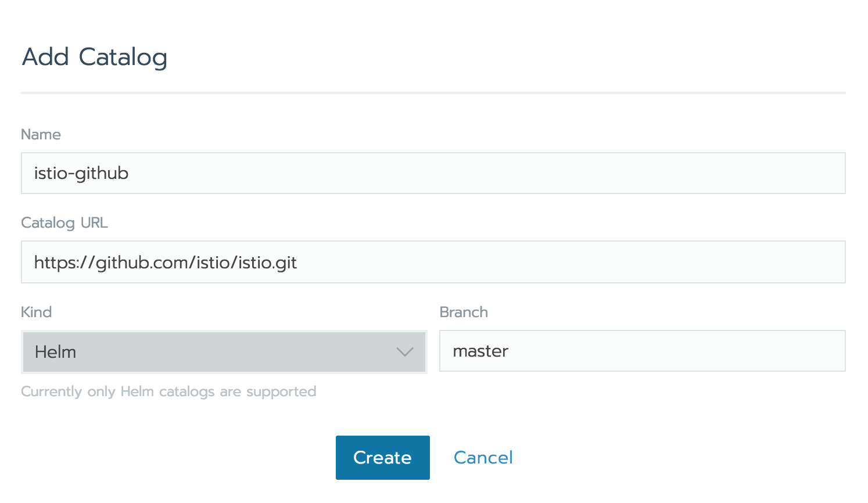Click the Kind label

tap(37, 312)
